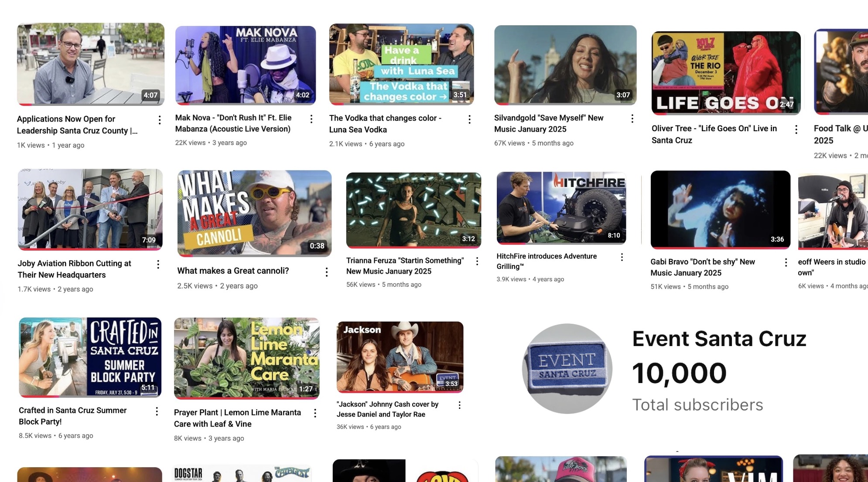Open title HitchFire introduces Adventure Grilling
868x482 pixels.
(x=547, y=261)
